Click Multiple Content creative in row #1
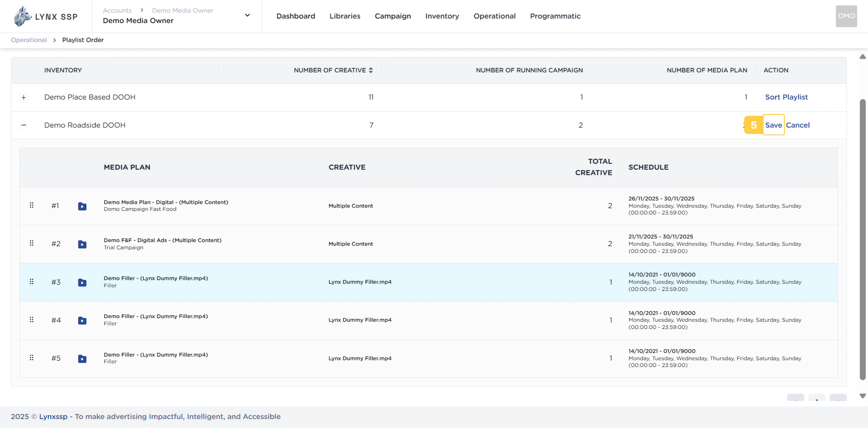Screen dimensions: 868x429 click(x=351, y=206)
